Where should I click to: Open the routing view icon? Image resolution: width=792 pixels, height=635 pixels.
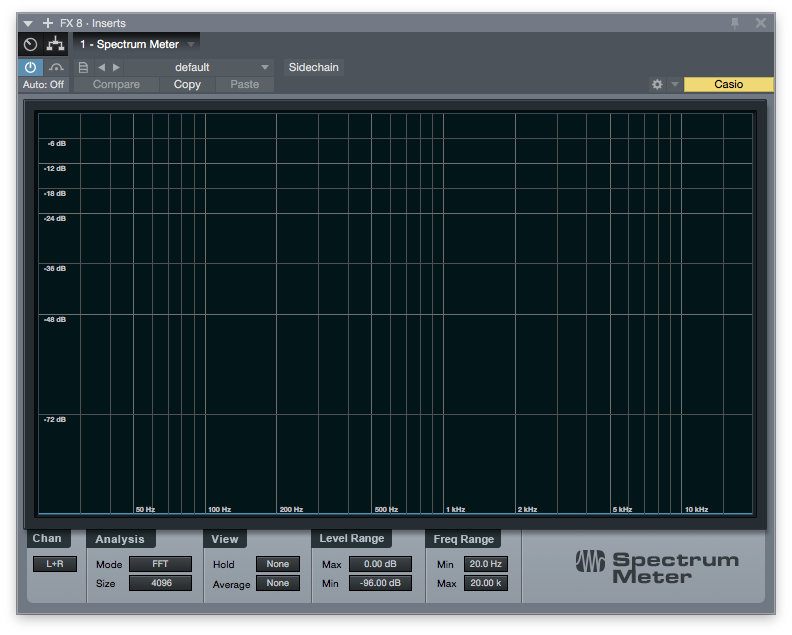[56, 45]
